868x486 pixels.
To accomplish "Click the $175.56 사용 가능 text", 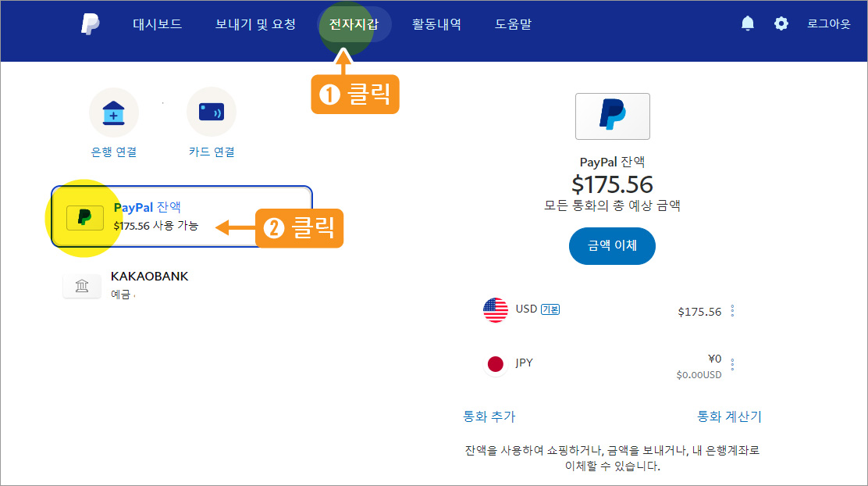I will [x=155, y=226].
